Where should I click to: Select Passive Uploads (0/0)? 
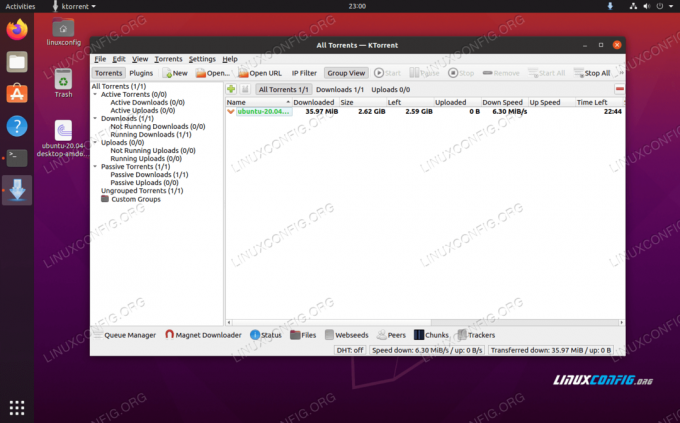tap(144, 183)
